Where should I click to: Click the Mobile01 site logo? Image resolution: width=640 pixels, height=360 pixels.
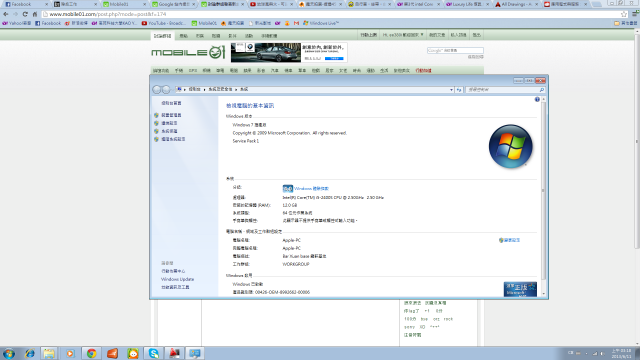pos(188,52)
